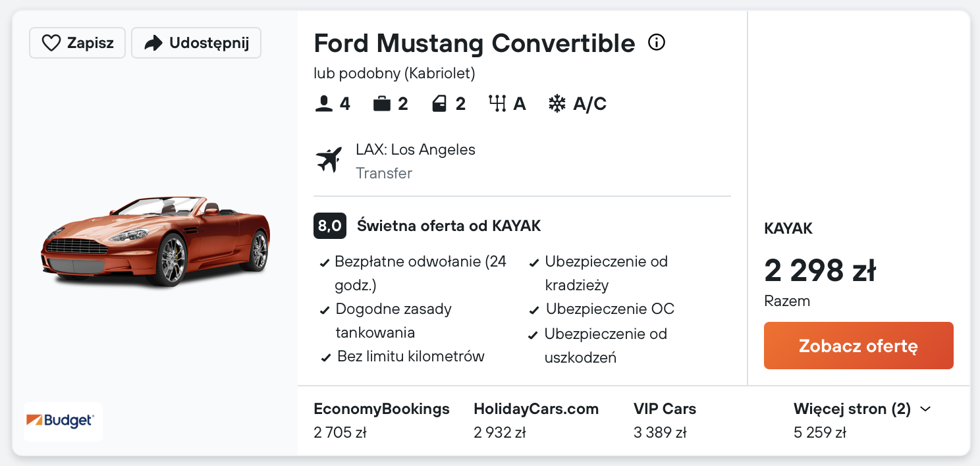
Task: Click the share arrow icon
Action: [153, 43]
